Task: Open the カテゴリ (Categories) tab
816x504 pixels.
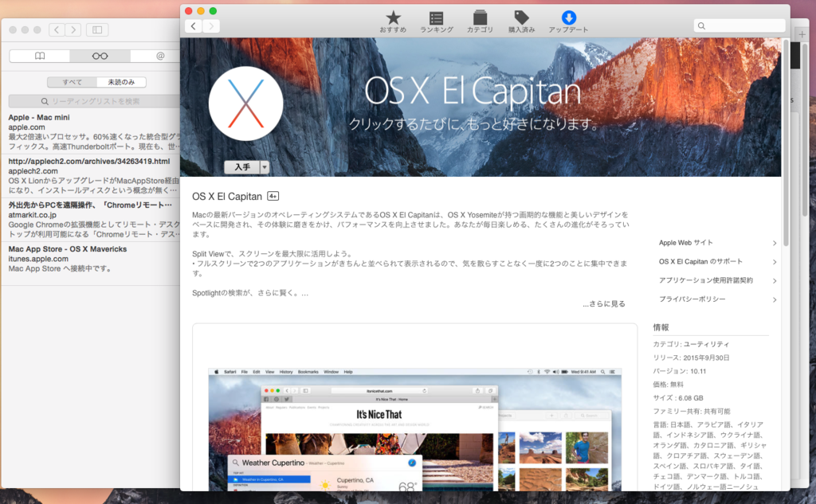Action: pyautogui.click(x=480, y=22)
